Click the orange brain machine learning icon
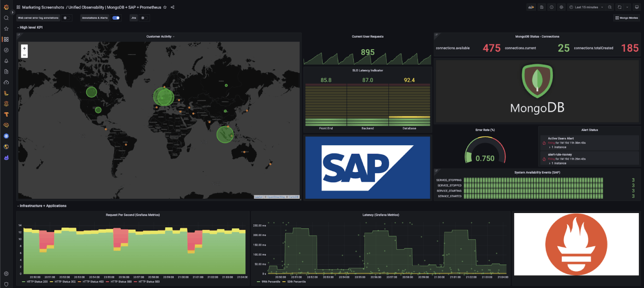The height and width of the screenshot is (288, 644). pos(6,125)
